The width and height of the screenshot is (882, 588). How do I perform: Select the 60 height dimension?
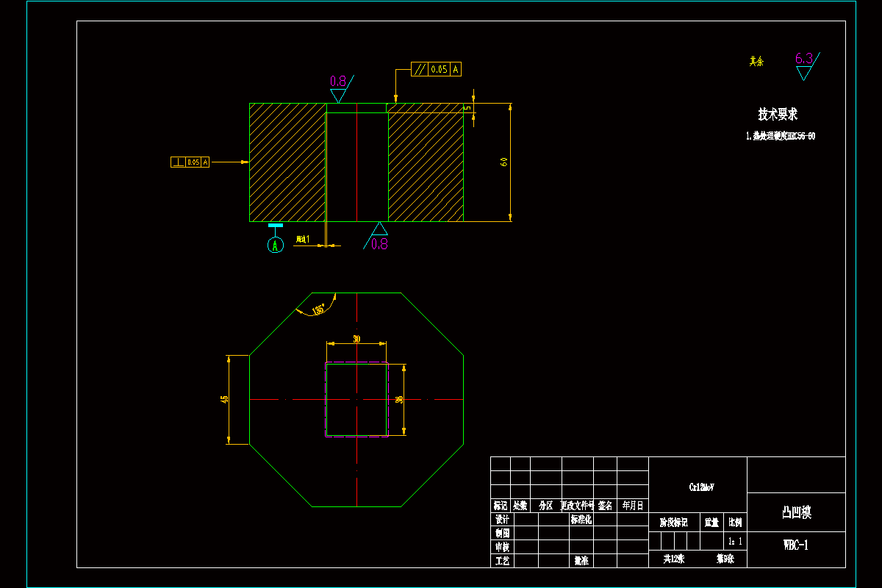click(x=505, y=162)
